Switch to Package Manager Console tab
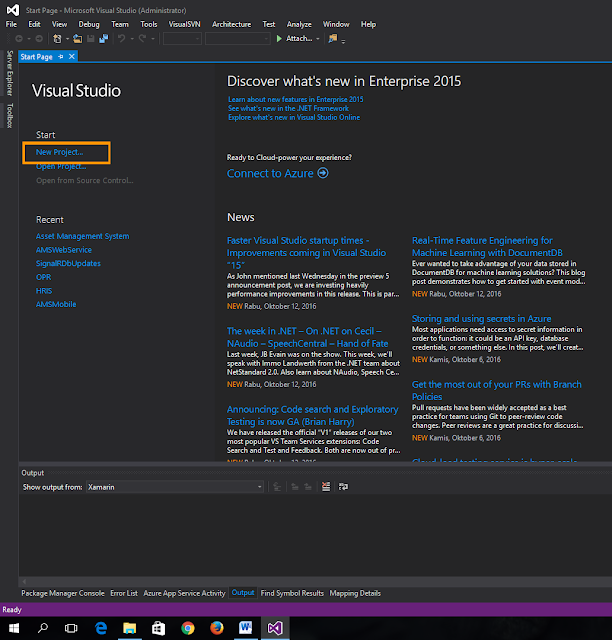612x640 pixels. 63,593
